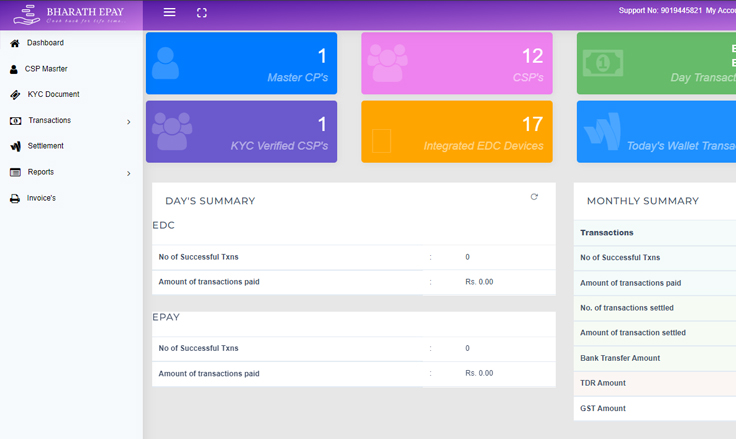This screenshot has width=736, height=439.
Task: Open the Day Transaction green card
Action: pyautogui.click(x=656, y=63)
